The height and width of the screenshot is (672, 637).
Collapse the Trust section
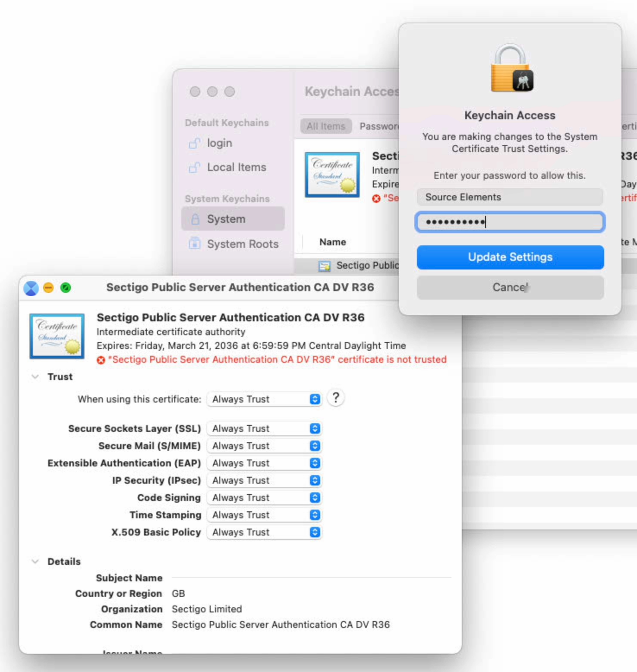[35, 377]
